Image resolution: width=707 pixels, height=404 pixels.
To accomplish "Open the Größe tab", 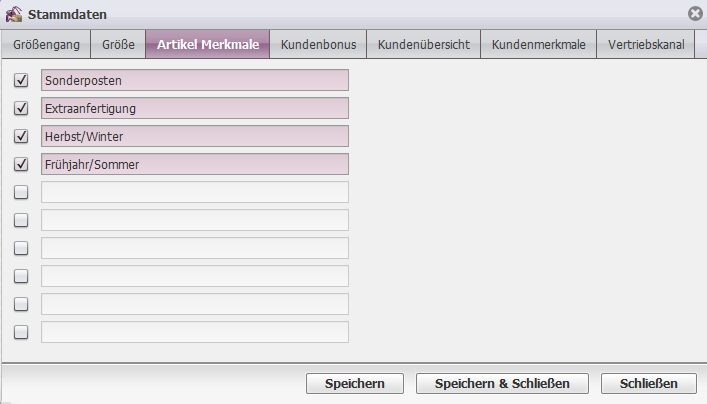I will pyautogui.click(x=118, y=44).
